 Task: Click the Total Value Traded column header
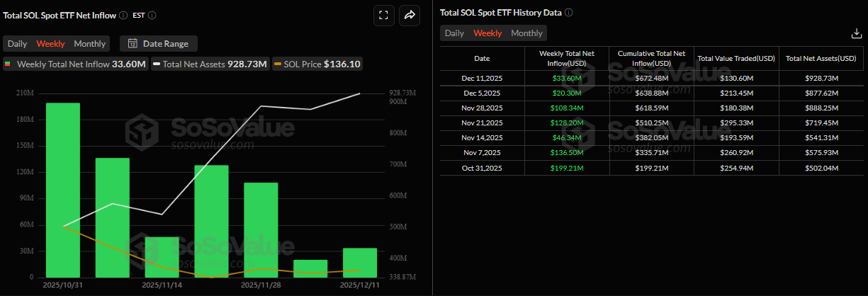736,58
